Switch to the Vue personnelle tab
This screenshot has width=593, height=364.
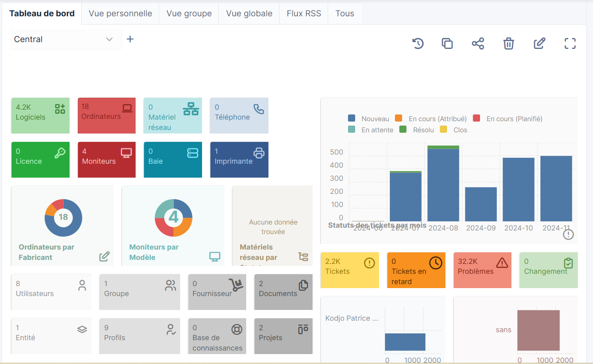pos(120,14)
